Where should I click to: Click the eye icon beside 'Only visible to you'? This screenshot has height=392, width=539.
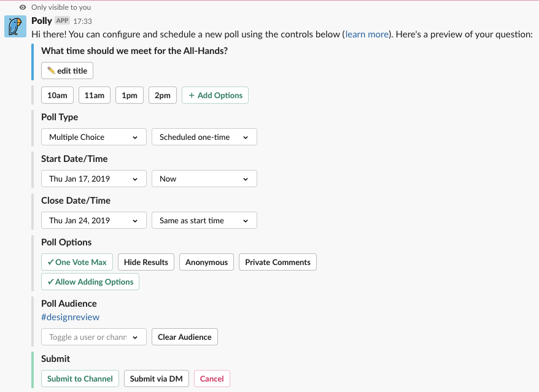tap(23, 7)
